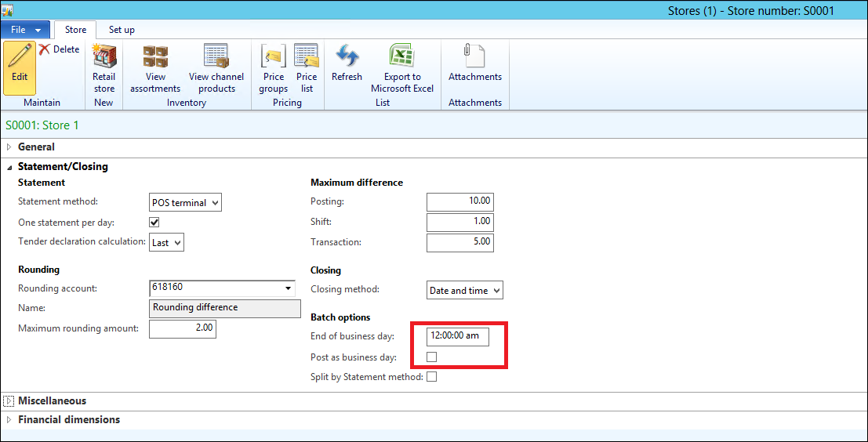The image size is (868, 442).
Task: Open the File menu
Action: (25, 30)
